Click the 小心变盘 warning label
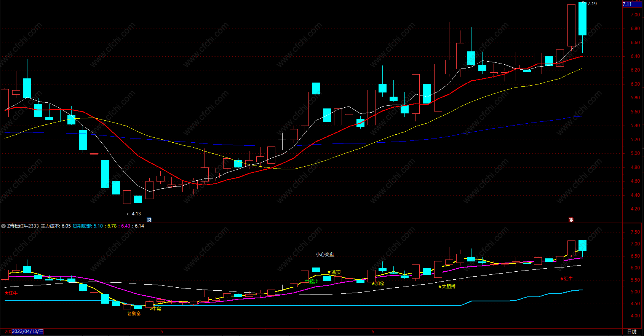 click(325, 255)
